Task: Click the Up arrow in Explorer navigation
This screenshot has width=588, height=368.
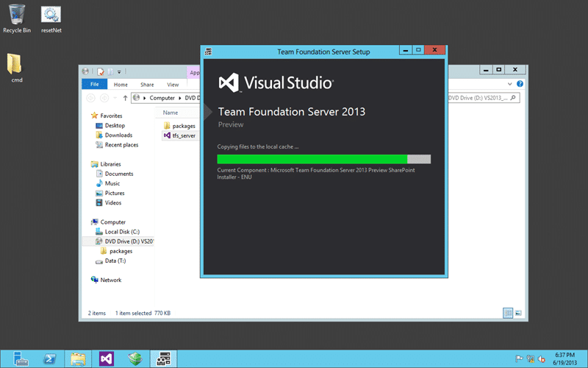Action: click(125, 98)
